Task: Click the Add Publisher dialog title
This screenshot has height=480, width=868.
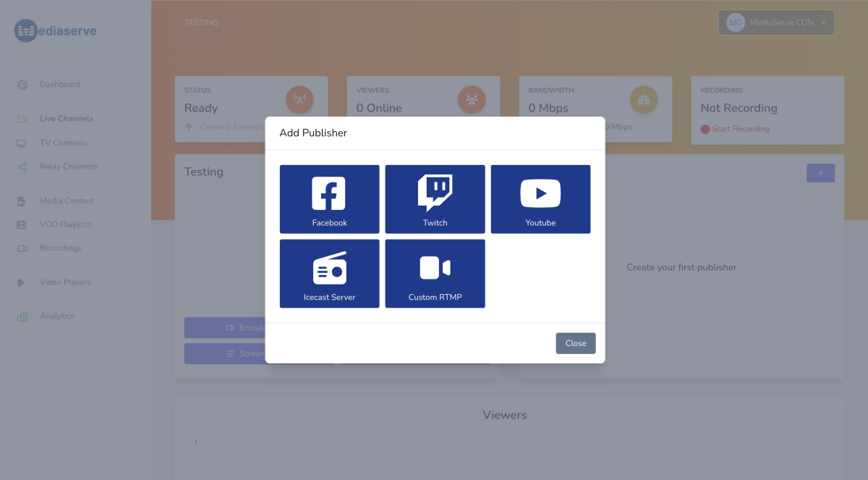Action: tap(313, 133)
